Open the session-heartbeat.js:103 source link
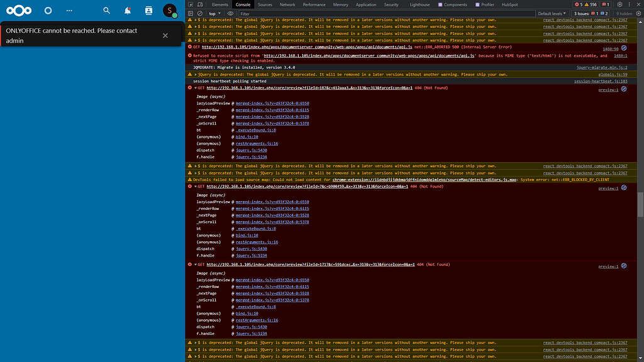This screenshot has width=644, height=362. coord(601,81)
